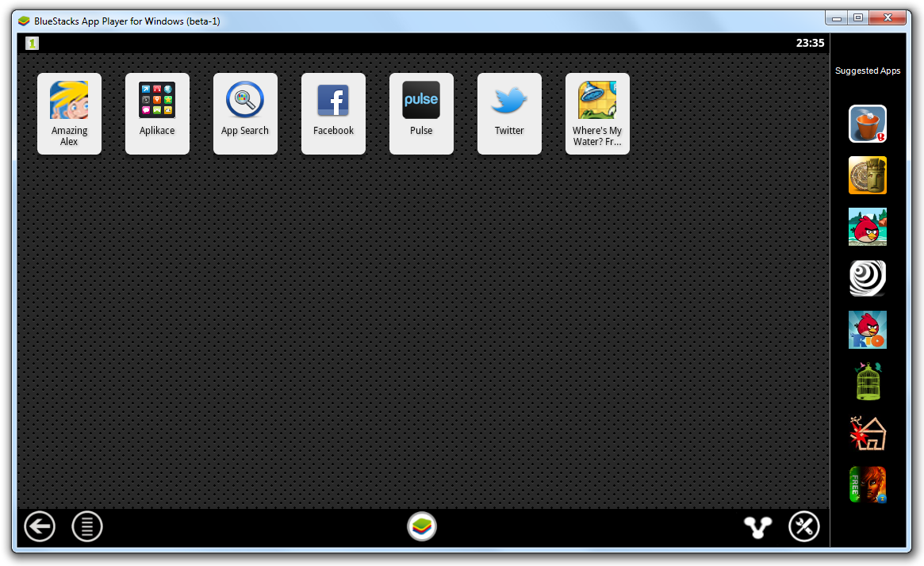Open suggested house explosion app

pyautogui.click(x=868, y=433)
